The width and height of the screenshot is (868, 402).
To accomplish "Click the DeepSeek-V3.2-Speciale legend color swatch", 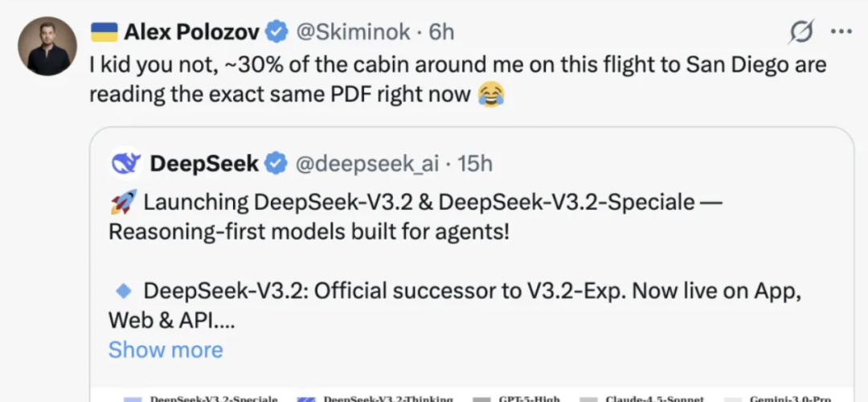I will click(x=133, y=400).
